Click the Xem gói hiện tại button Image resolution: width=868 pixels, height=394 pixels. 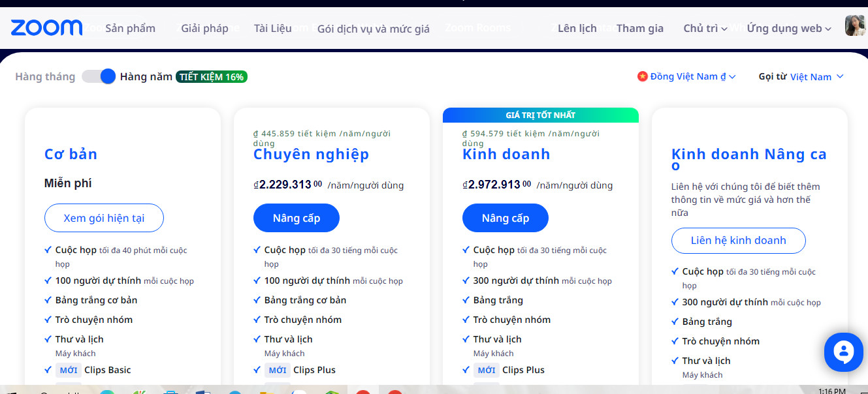pyautogui.click(x=104, y=218)
